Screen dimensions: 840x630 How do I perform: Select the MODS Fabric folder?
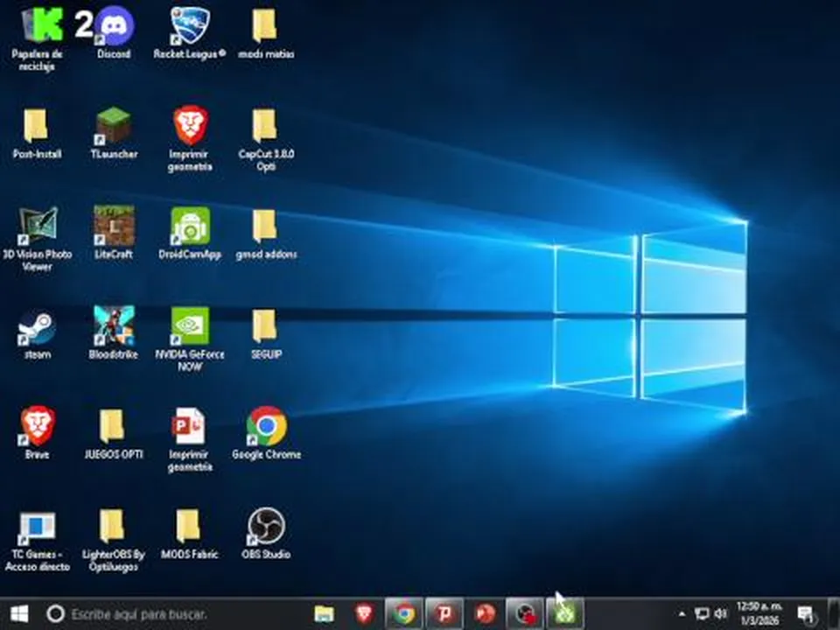(x=190, y=535)
